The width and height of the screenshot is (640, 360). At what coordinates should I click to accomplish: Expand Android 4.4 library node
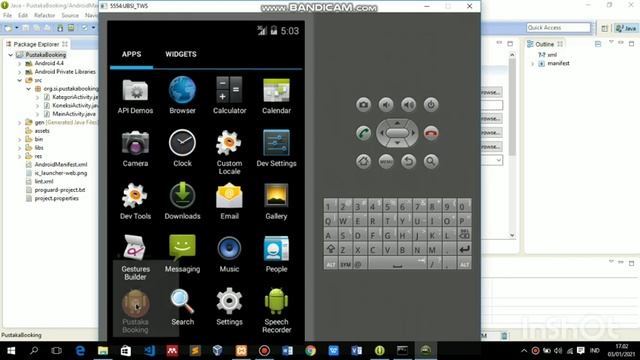[19, 63]
